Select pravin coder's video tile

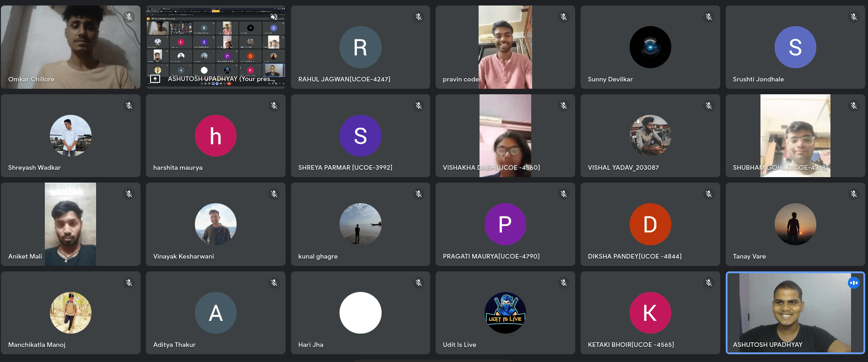pos(505,47)
